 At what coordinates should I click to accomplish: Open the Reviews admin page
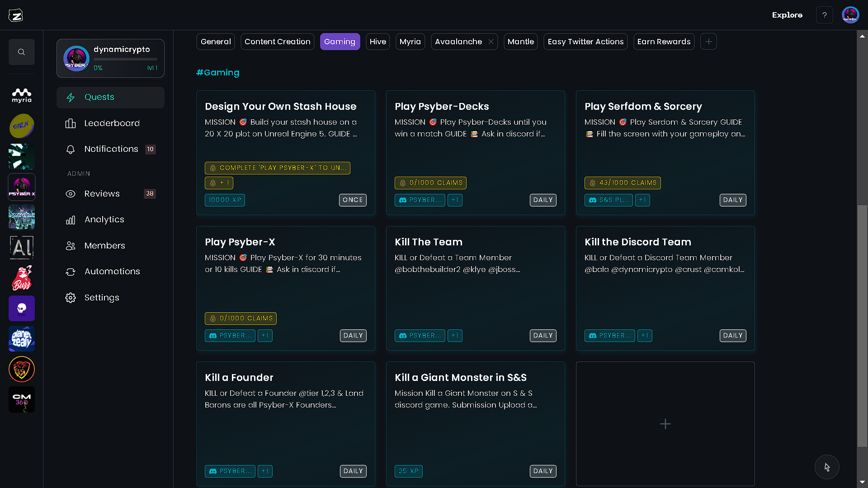[x=110, y=194]
